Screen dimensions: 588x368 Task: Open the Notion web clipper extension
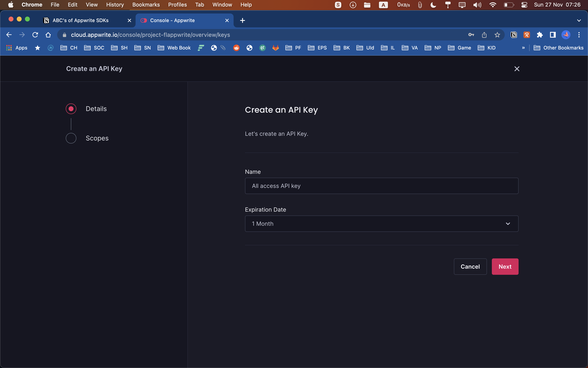514,35
